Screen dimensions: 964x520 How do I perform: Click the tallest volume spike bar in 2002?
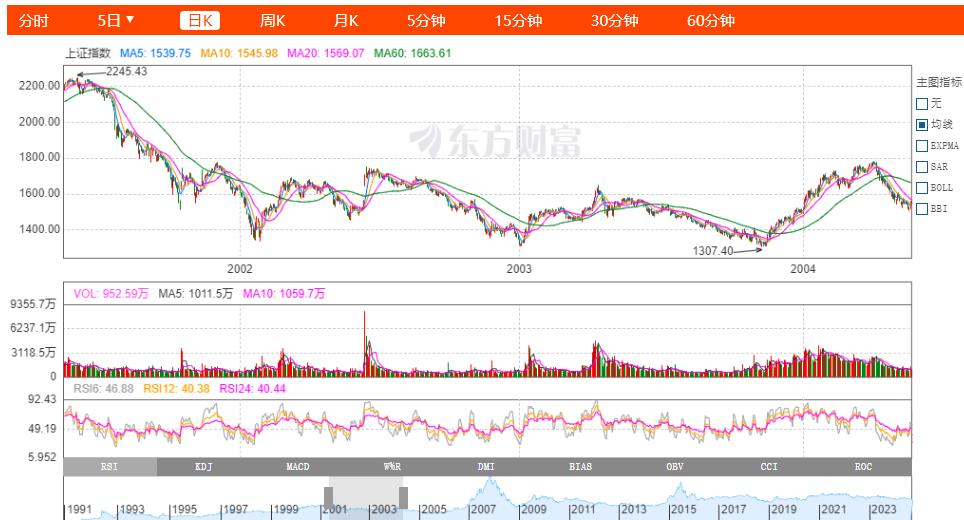(364, 343)
